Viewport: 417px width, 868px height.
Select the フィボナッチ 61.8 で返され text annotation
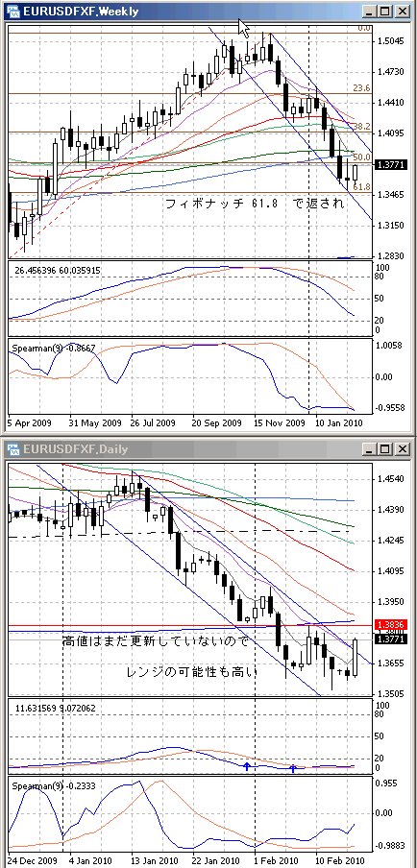coord(256,204)
